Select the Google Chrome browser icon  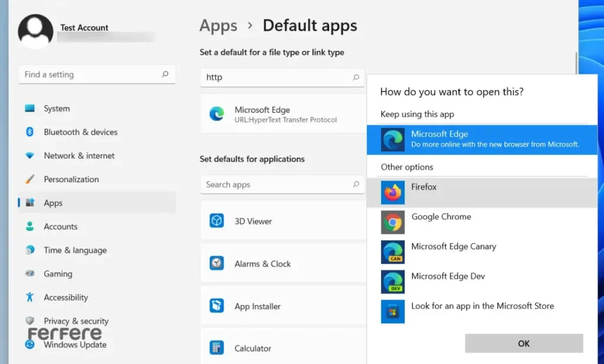point(392,222)
